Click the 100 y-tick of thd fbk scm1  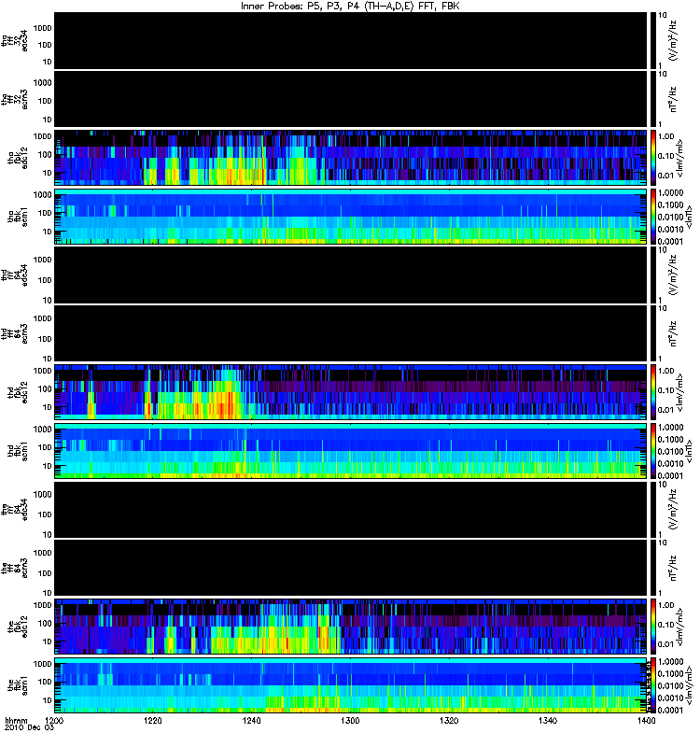tap(44, 447)
